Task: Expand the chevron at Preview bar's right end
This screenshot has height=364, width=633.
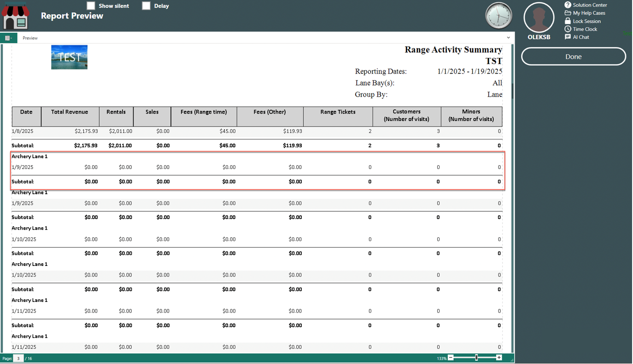Action: click(509, 38)
